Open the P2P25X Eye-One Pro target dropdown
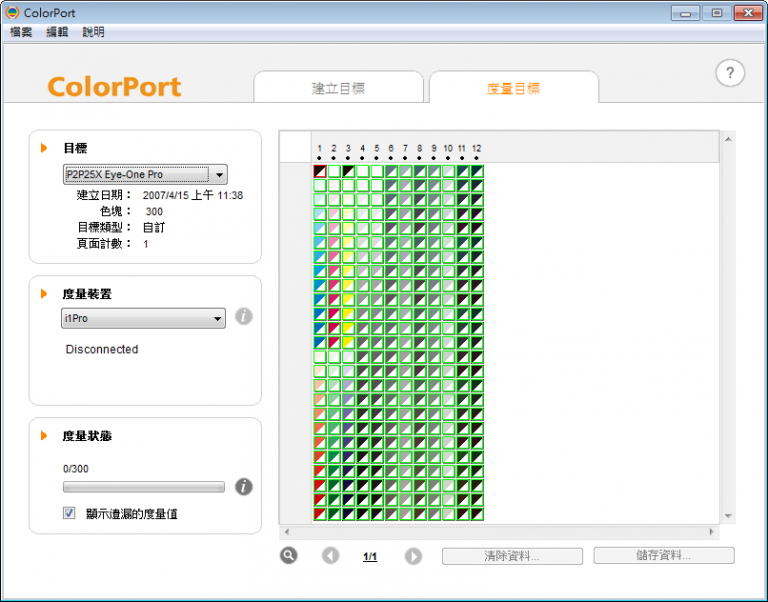Image resolution: width=768 pixels, height=602 pixels. pos(145,174)
